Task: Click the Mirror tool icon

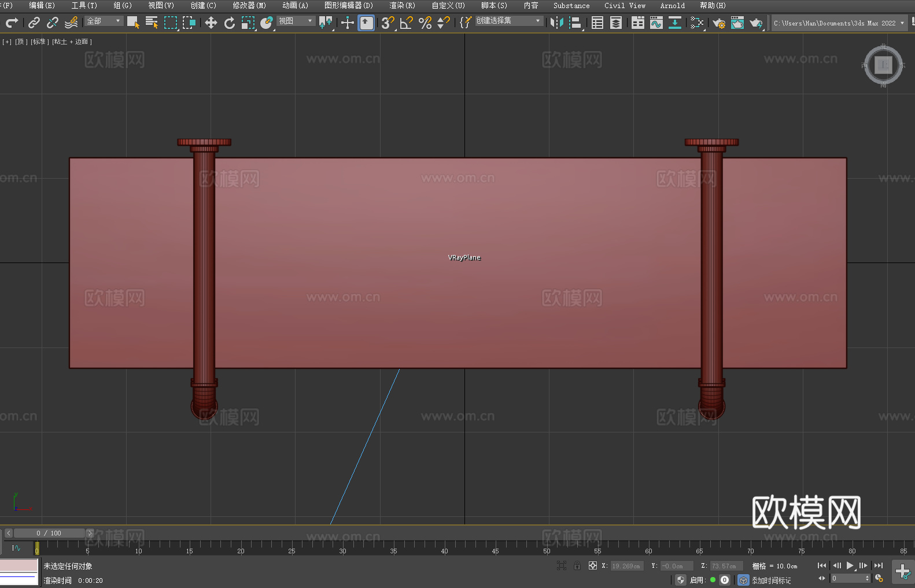Action: (x=557, y=23)
